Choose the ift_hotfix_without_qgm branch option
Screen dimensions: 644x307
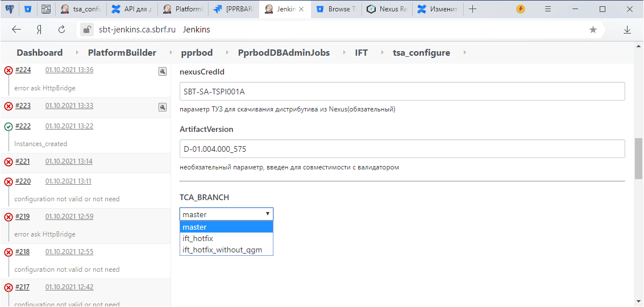pos(222,250)
